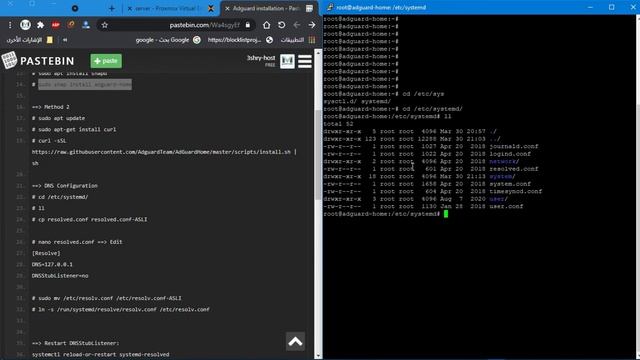Open the Extensions puzzle-piece icon
Viewport: 640px width, 360px height.
tap(40, 25)
